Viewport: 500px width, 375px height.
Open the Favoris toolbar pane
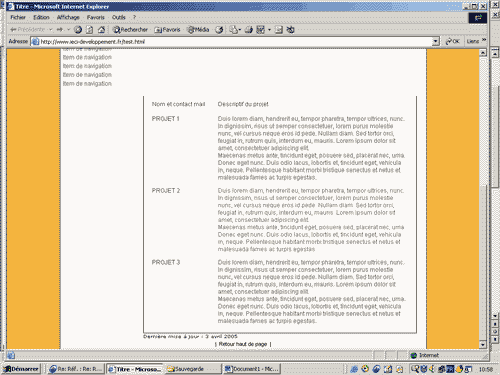[x=167, y=30]
